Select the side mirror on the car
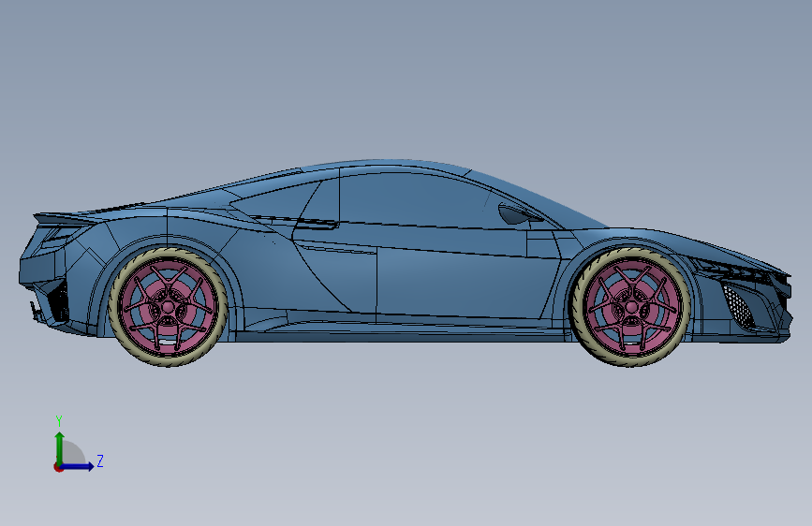Viewport: 812px width, 526px height. (516, 213)
